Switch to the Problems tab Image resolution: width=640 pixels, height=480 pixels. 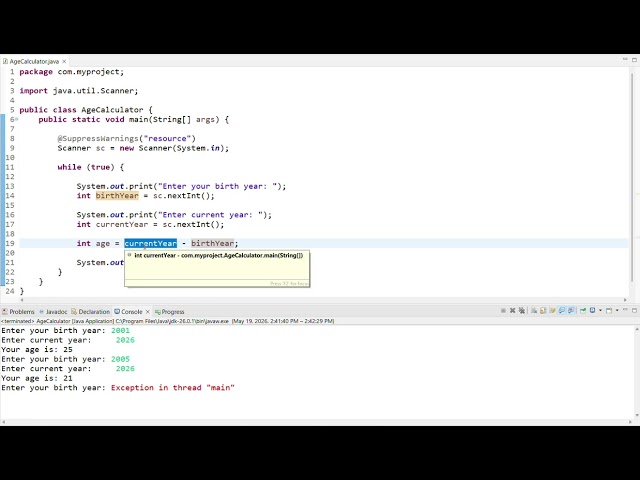coord(18,311)
